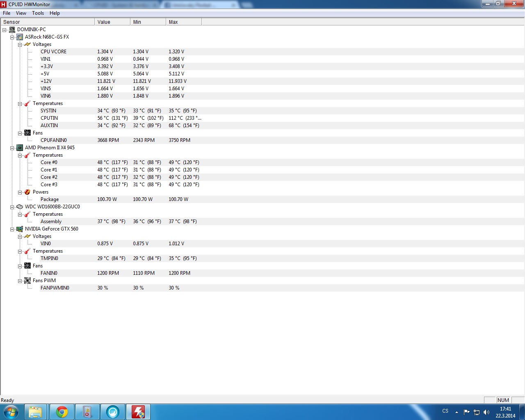The height and width of the screenshot is (420, 525).
Task: Click the motherboard Fans icon
Action: 27,133
